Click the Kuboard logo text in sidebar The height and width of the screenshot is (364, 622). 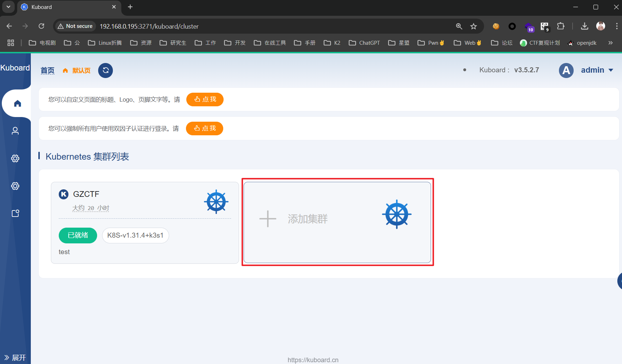pos(15,68)
